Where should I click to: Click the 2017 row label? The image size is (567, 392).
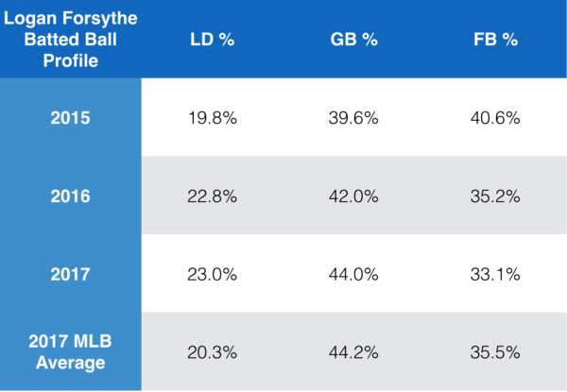click(71, 273)
